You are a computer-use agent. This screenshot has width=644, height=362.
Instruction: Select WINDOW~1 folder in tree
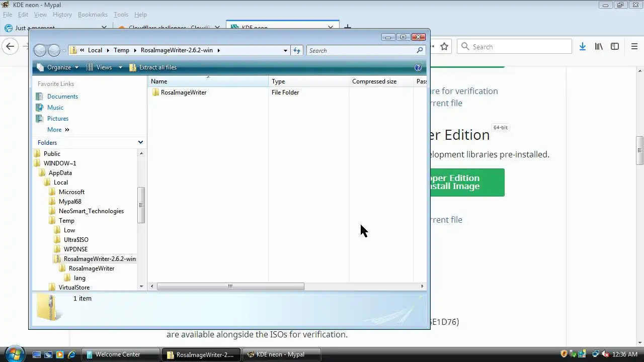pyautogui.click(x=60, y=163)
